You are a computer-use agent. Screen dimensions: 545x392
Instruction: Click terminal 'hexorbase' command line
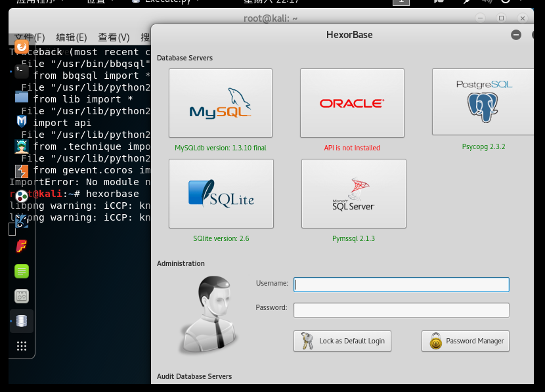[74, 194]
